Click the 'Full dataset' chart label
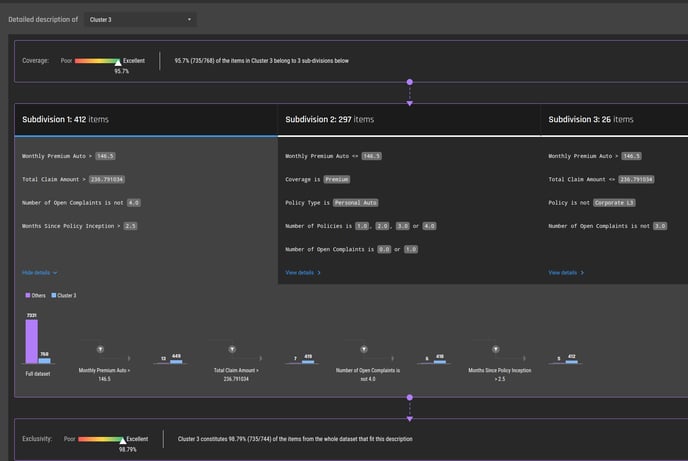688x461 pixels. pos(38,374)
